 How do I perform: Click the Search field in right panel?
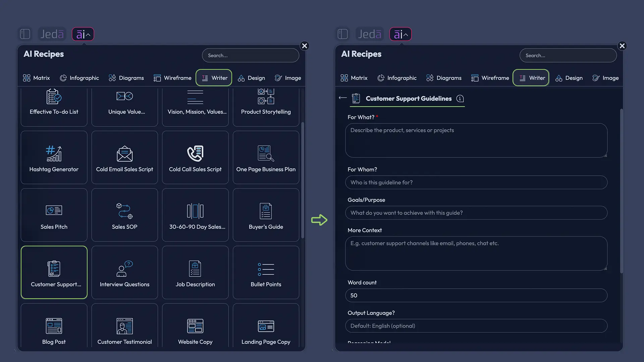568,55
